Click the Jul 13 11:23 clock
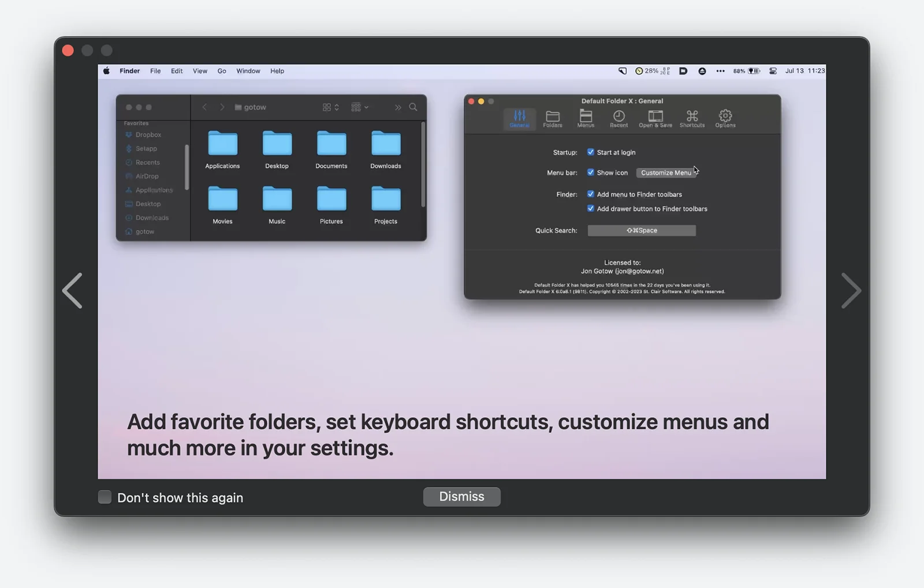Viewport: 924px width, 588px height. (805, 71)
